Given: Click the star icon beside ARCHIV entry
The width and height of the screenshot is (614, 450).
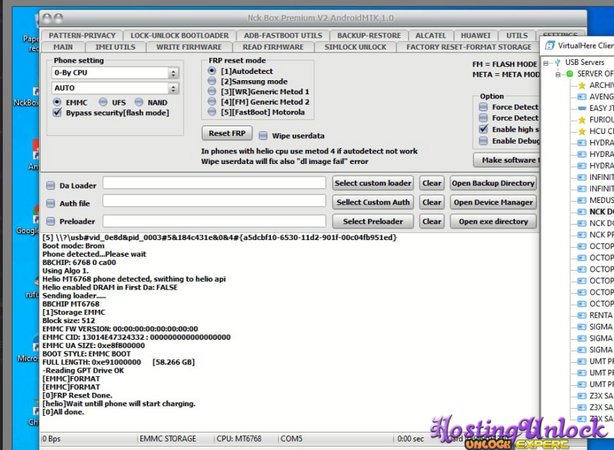Looking at the screenshot, I should [581, 86].
